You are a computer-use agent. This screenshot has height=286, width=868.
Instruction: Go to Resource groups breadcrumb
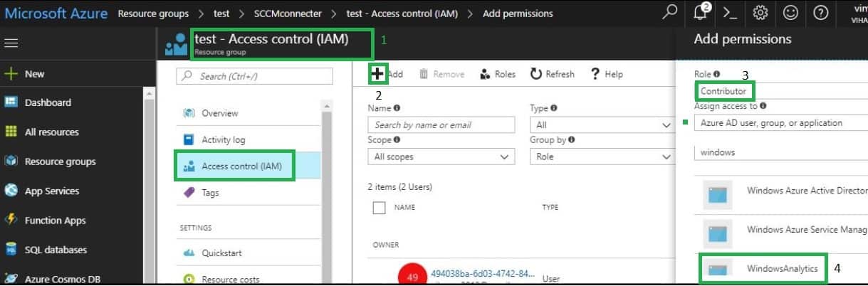coord(153,14)
